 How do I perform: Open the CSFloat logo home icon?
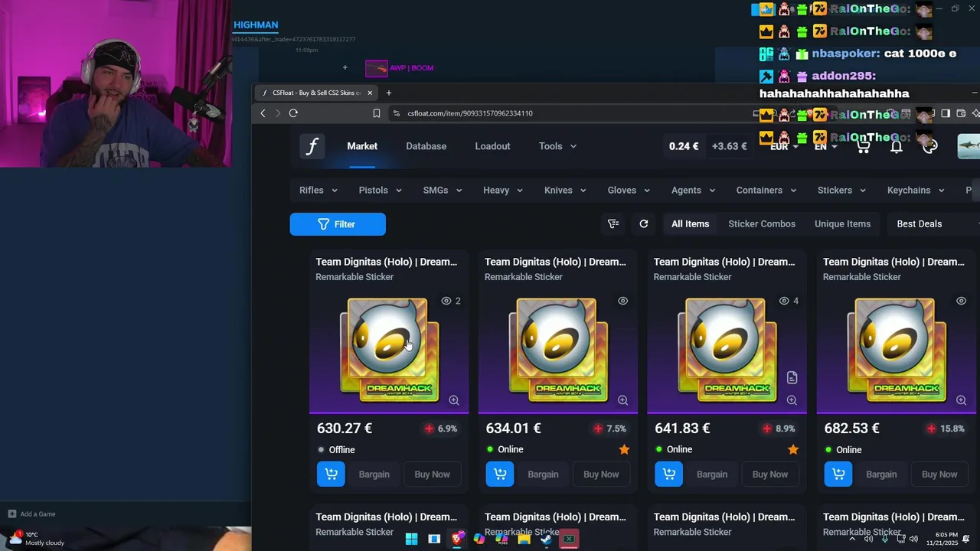[x=312, y=146]
